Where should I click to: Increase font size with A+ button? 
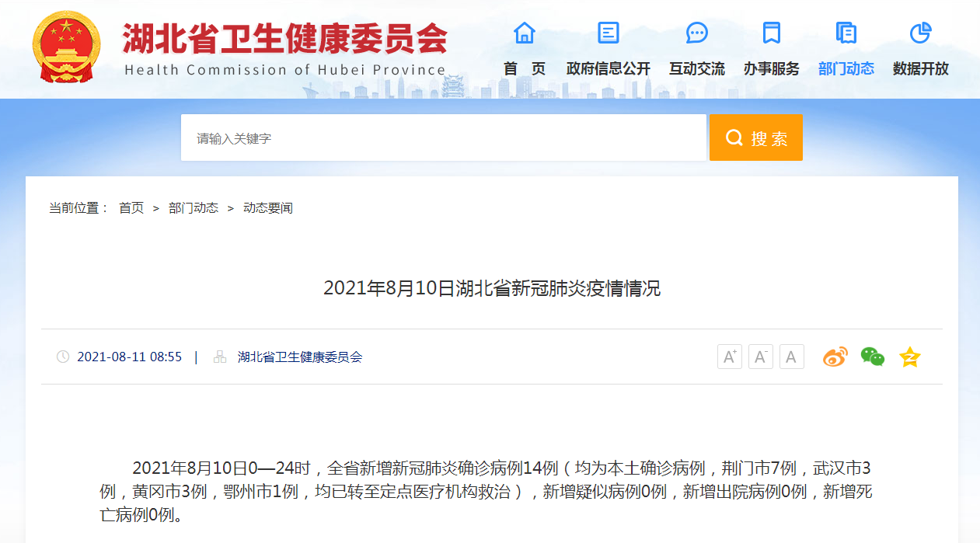click(x=730, y=357)
